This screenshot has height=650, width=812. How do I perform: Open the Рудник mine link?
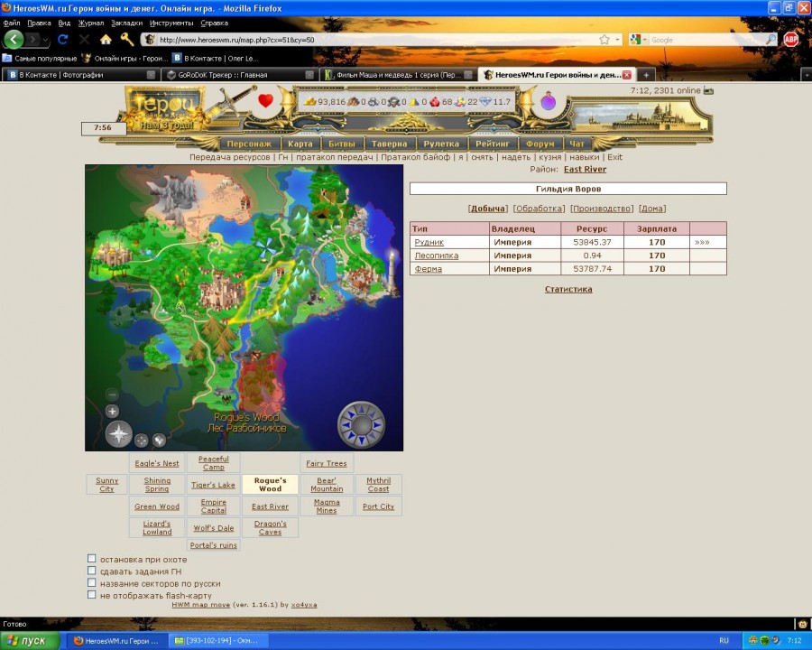coord(429,242)
